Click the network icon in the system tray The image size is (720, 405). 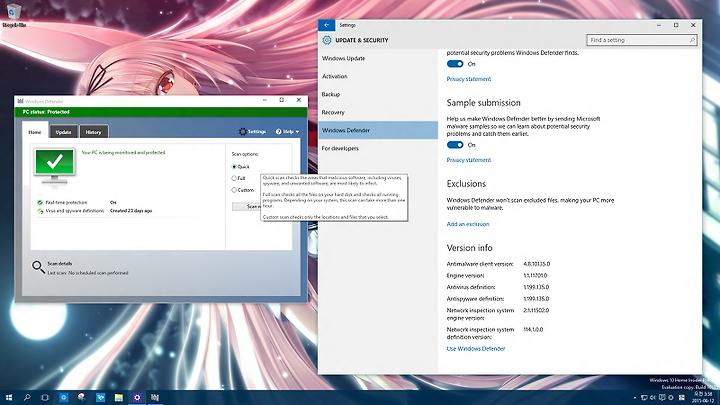pyautogui.click(x=644, y=398)
